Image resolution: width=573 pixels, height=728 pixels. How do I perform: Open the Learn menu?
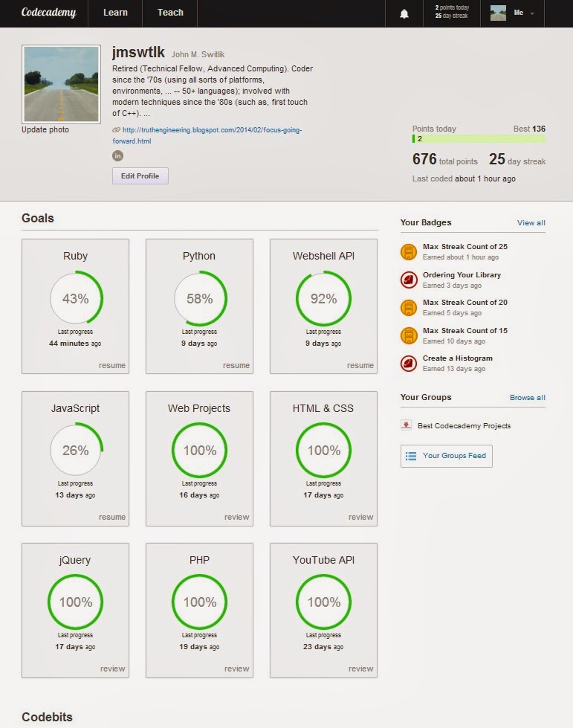[x=115, y=13]
